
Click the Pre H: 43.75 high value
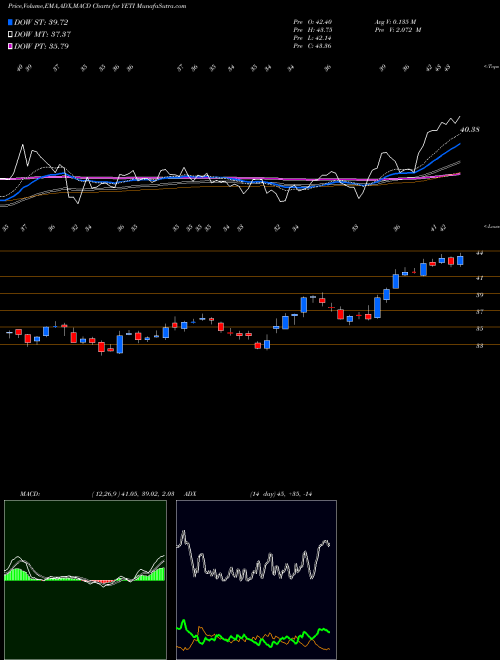(x=313, y=30)
